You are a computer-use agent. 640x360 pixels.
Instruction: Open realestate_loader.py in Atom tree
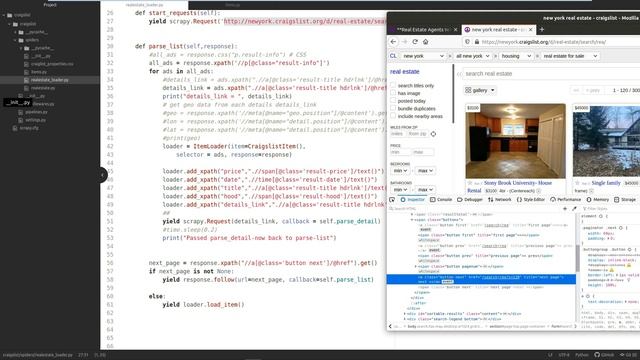[x=49, y=80]
